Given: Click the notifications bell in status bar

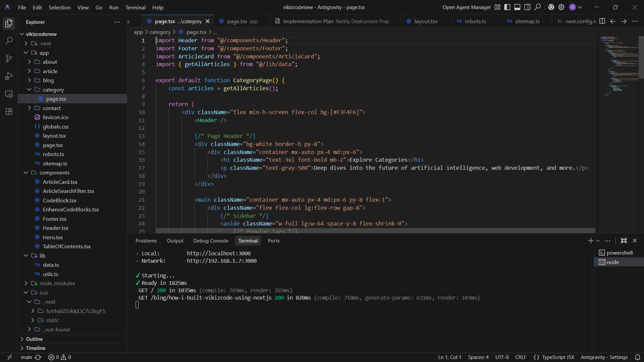Looking at the screenshot, I should point(638,357).
